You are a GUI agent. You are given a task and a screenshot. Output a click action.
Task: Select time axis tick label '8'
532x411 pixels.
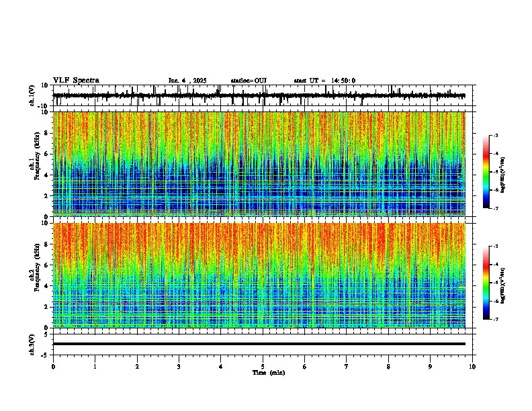[388, 367]
